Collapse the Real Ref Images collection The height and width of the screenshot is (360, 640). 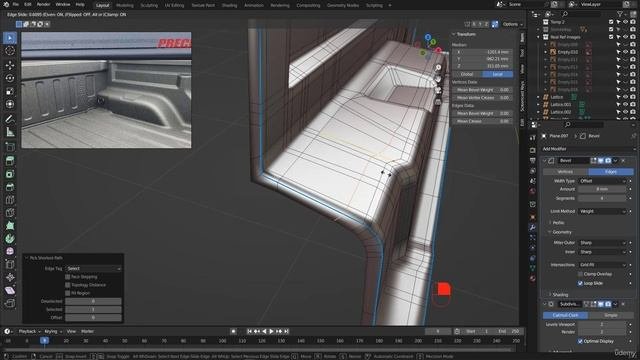click(538, 37)
